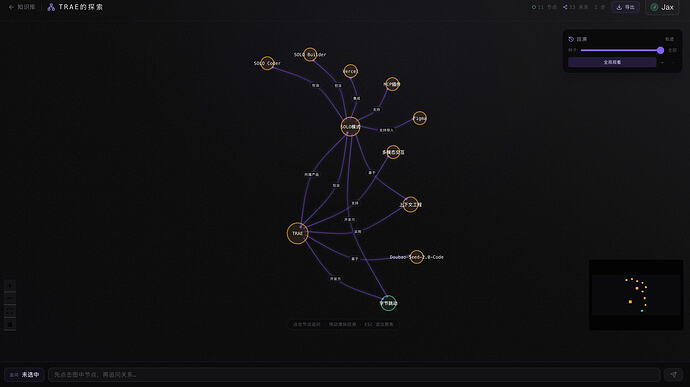Screen dimensions: 690x387
Task: Click the send arrow button
Action: (673, 375)
